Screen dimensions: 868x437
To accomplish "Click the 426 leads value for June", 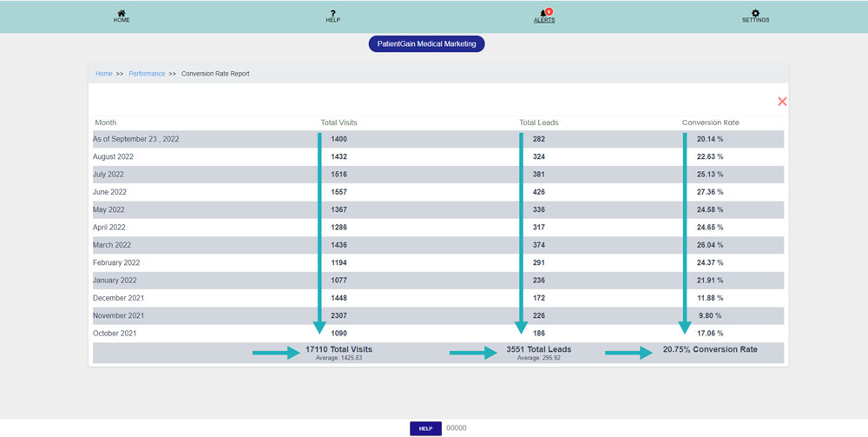I will (x=539, y=192).
